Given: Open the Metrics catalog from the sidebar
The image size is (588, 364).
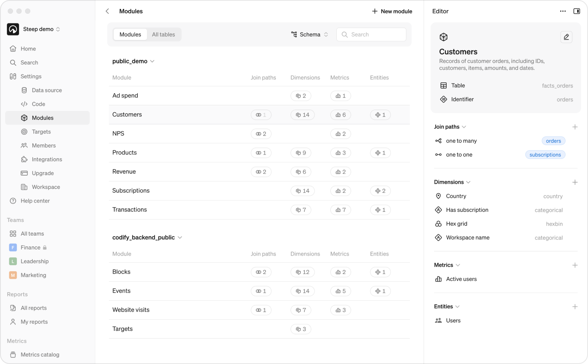Looking at the screenshot, I should click(x=39, y=354).
